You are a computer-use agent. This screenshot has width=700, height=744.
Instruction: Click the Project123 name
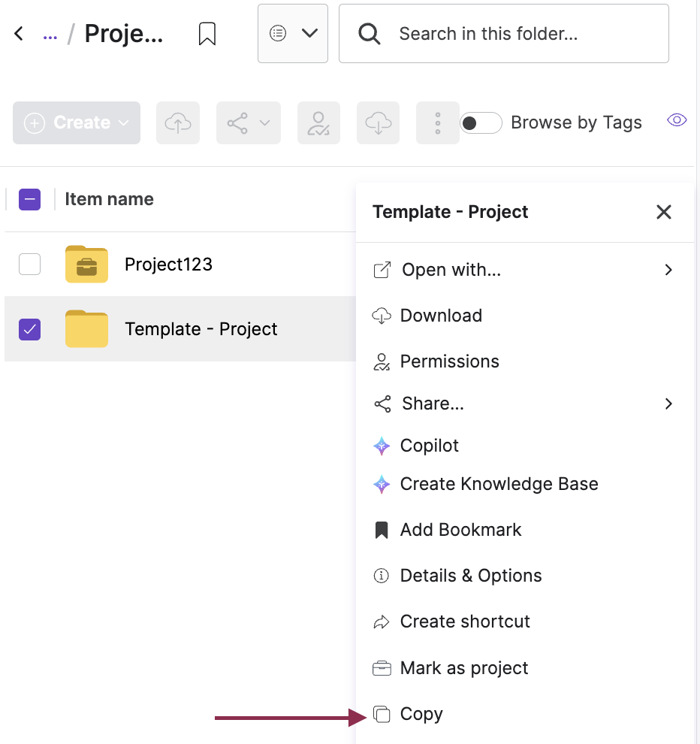tap(168, 265)
